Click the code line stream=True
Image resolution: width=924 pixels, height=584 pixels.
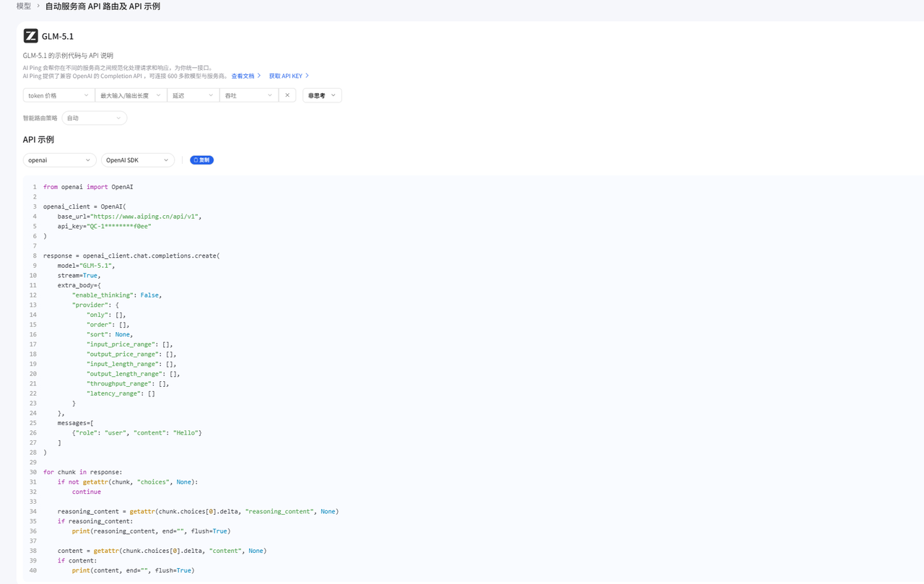click(x=79, y=275)
